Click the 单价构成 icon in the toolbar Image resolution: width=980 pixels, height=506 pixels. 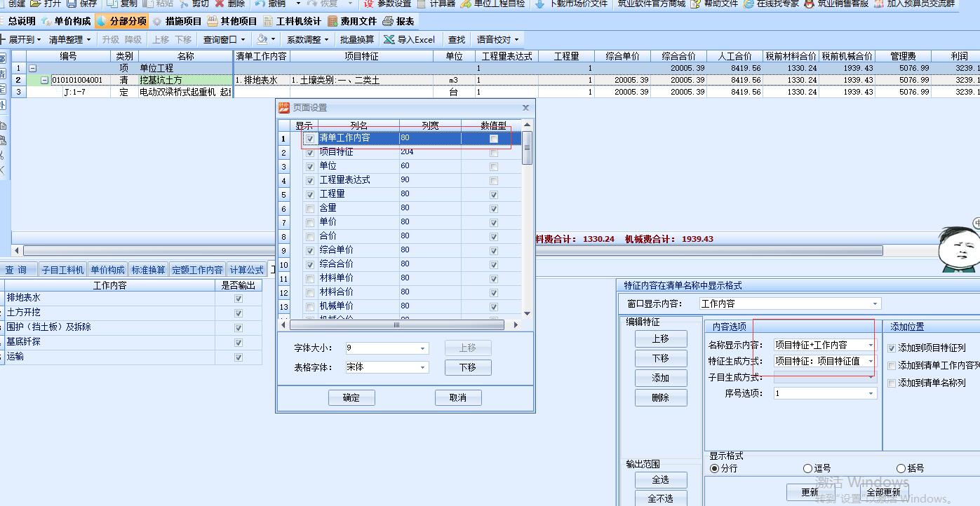pos(47,22)
